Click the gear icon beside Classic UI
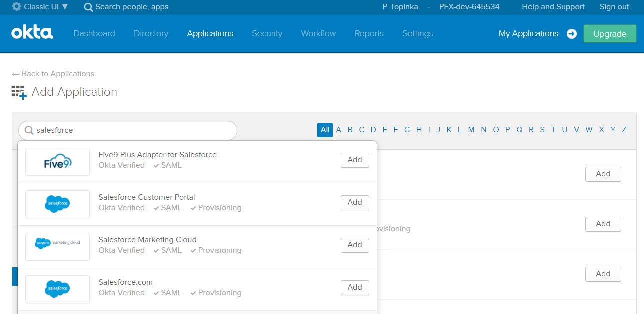644x314 pixels. pos(16,7)
